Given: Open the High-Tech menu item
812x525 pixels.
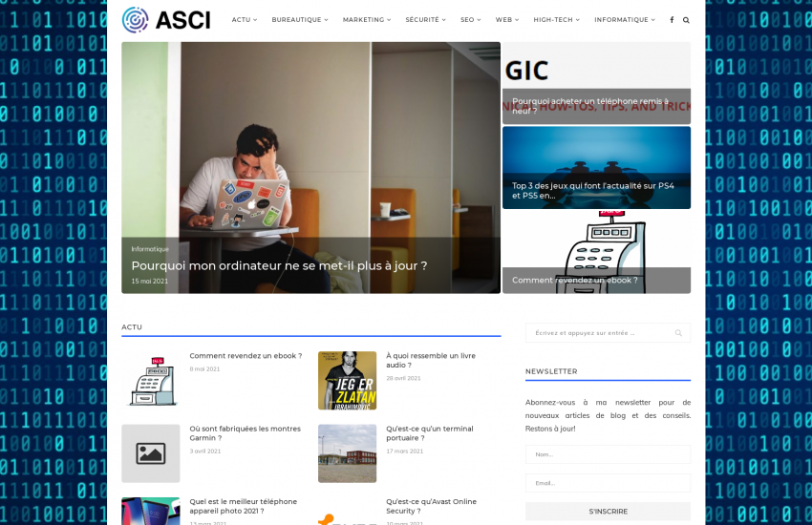Looking at the screenshot, I should (x=556, y=20).
